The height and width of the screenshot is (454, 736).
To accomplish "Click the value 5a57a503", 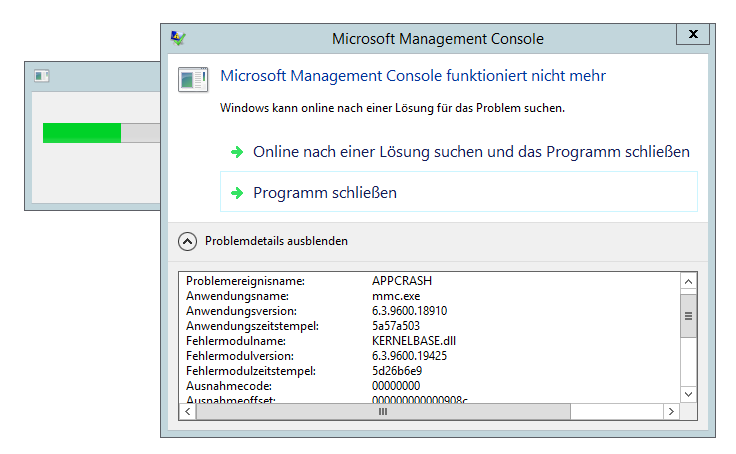I will (x=396, y=326).
